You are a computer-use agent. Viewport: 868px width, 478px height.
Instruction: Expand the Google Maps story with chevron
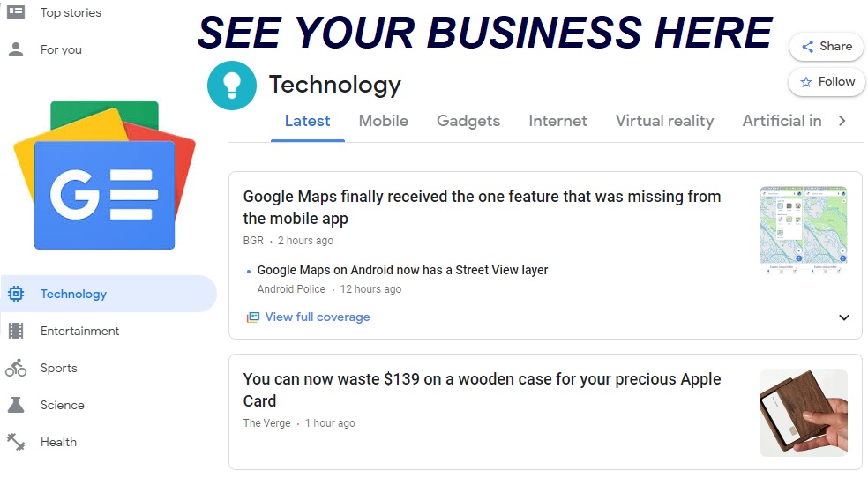point(843,317)
